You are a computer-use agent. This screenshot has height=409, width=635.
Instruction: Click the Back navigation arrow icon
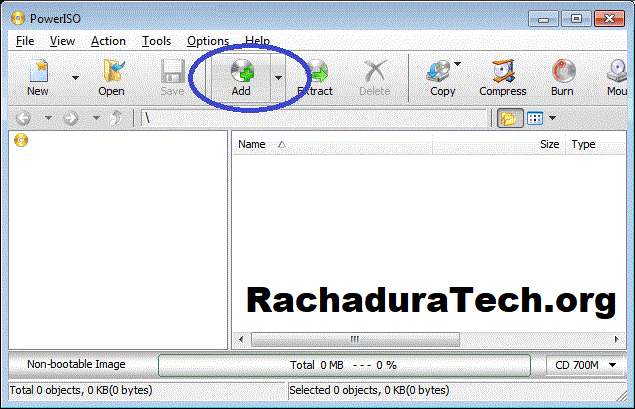pos(23,118)
